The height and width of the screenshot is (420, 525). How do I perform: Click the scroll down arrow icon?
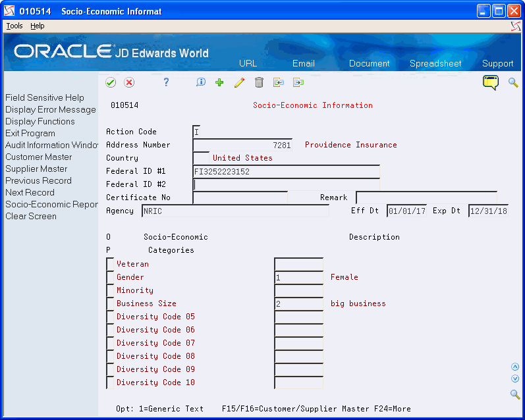pos(515,379)
